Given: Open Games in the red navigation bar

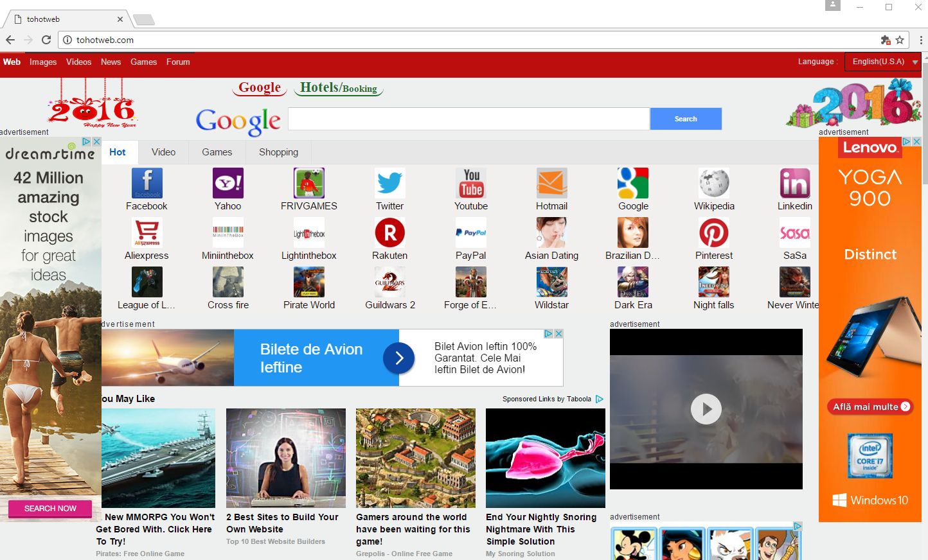Looking at the screenshot, I should (x=143, y=62).
